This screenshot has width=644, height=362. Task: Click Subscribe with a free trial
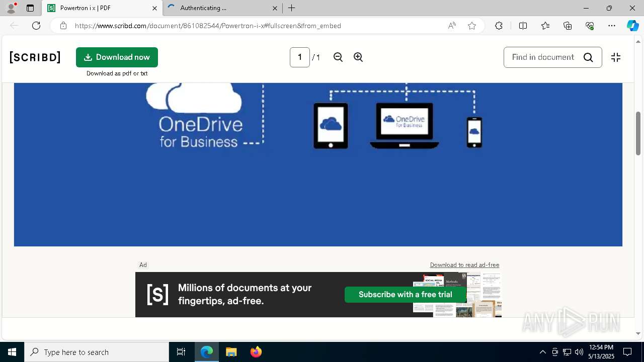[x=406, y=295]
